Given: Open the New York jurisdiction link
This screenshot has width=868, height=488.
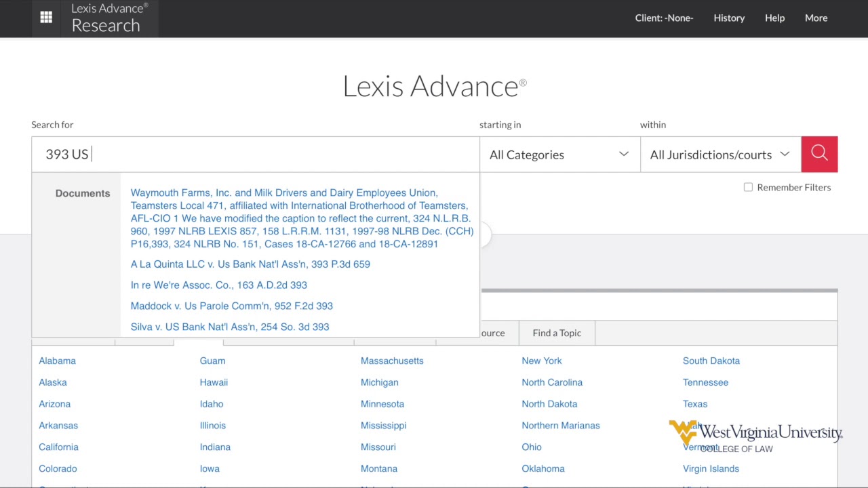Looking at the screenshot, I should (x=541, y=361).
